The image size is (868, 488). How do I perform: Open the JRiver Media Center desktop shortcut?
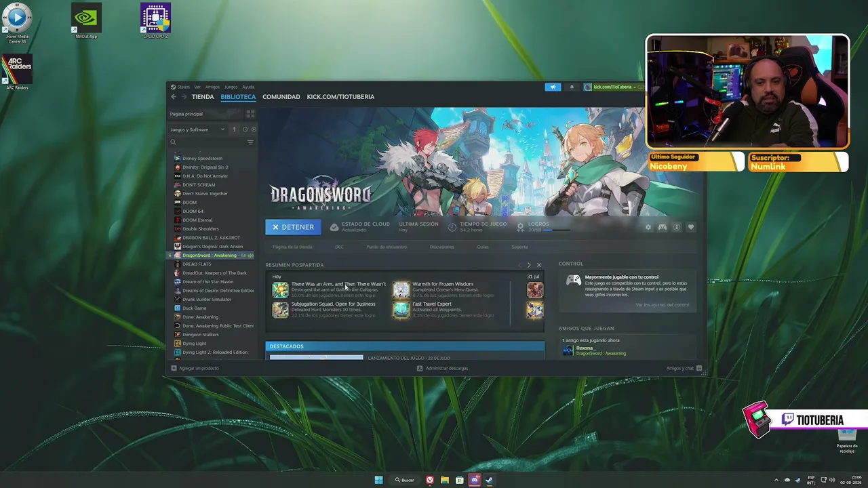pyautogui.click(x=17, y=24)
